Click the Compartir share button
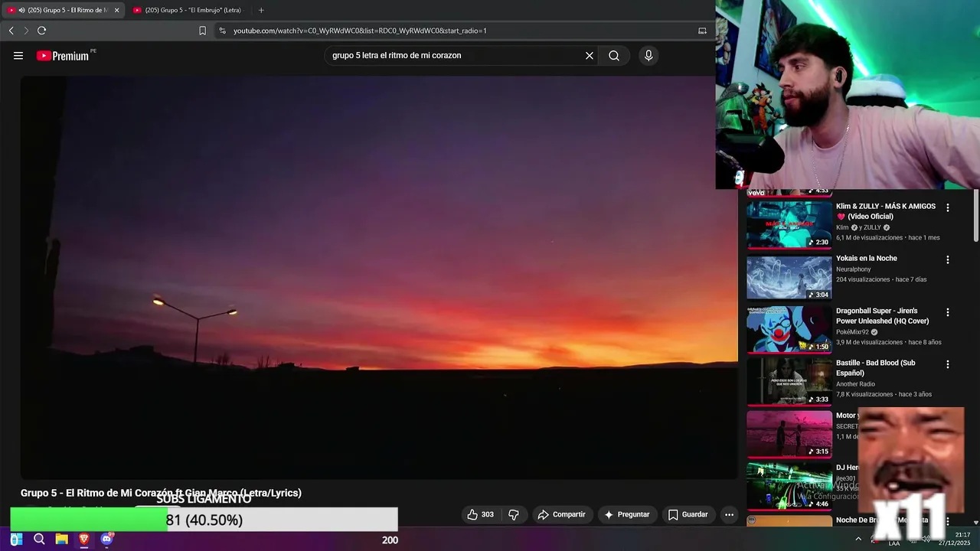The width and height of the screenshot is (980, 551). coord(562,514)
